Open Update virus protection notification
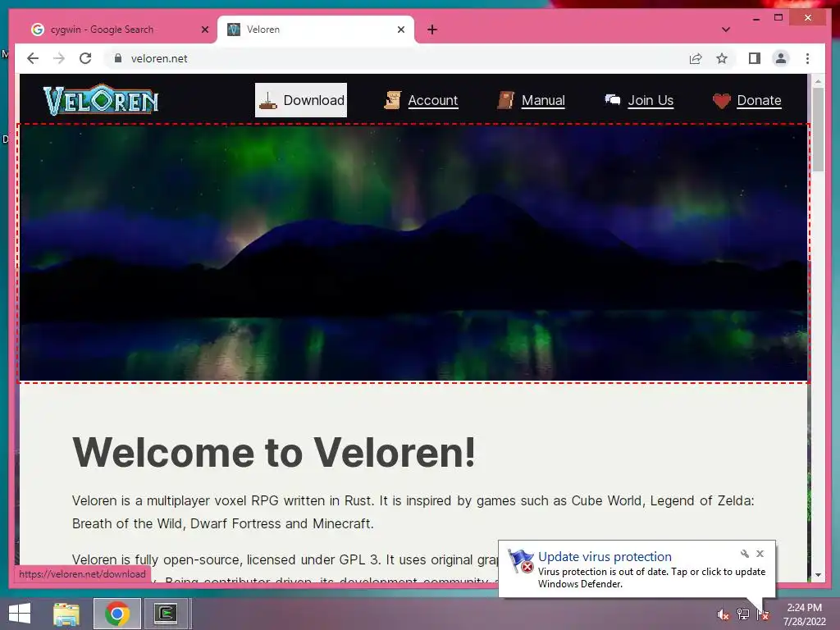840x630 pixels. pyautogui.click(x=637, y=569)
